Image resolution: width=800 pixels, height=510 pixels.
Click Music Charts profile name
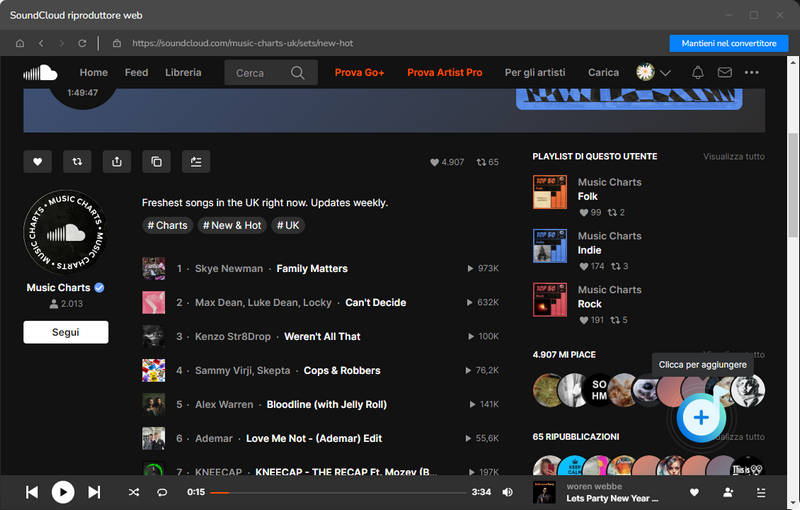58,288
